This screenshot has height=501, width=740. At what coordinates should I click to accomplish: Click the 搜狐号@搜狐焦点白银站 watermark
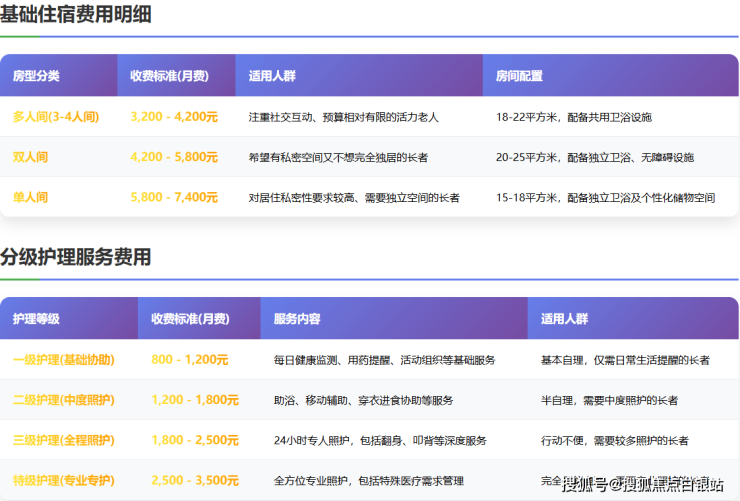(x=642, y=485)
